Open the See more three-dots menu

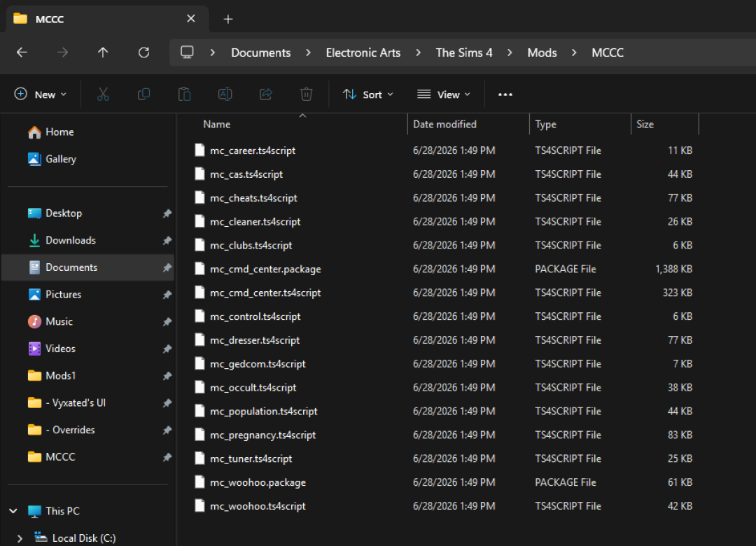(x=505, y=94)
